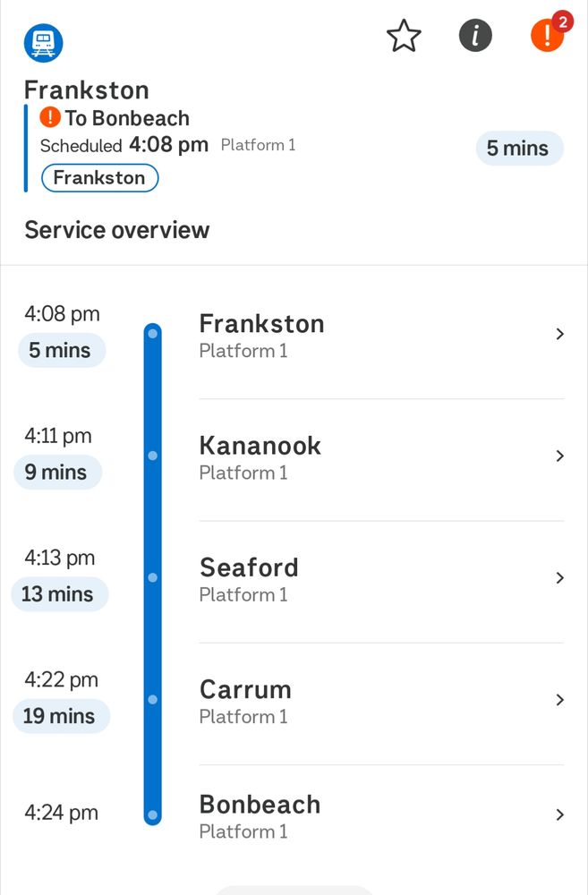Open Carrum stop details chevron
Screen dimensions: 588x895
[559, 700]
